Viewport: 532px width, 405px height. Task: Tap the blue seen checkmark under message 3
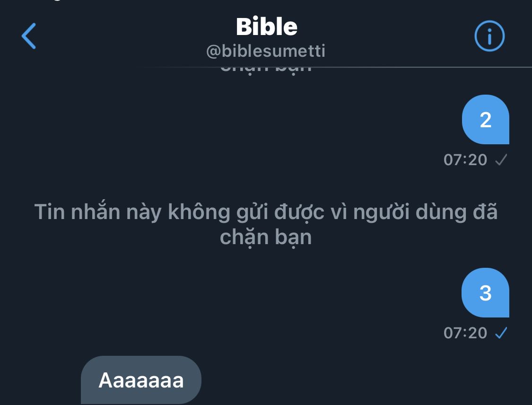coord(501,333)
